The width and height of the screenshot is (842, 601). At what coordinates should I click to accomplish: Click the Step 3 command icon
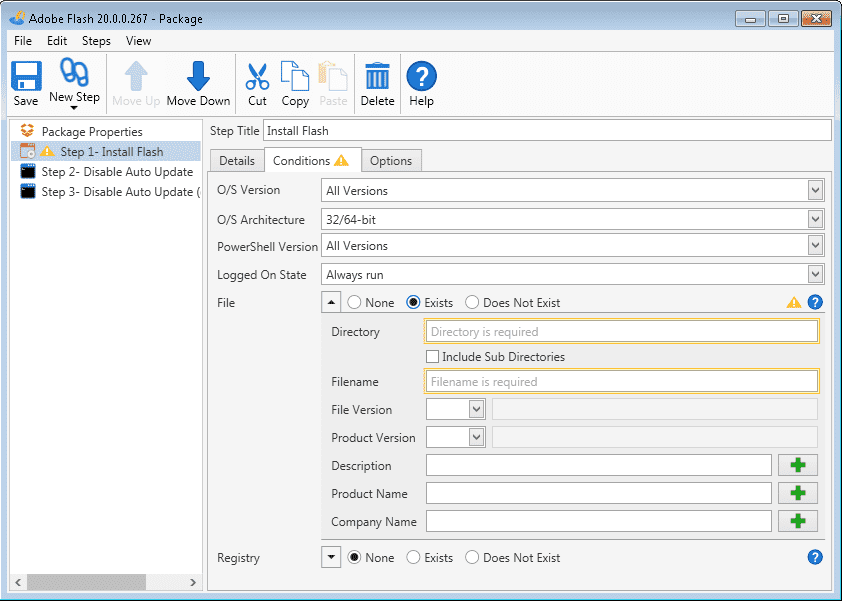point(27,191)
